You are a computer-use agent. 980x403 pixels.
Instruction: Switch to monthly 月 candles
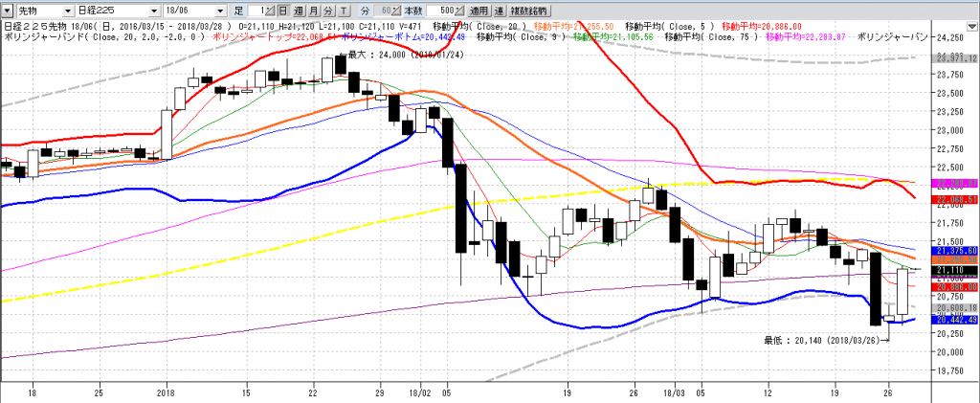click(312, 9)
